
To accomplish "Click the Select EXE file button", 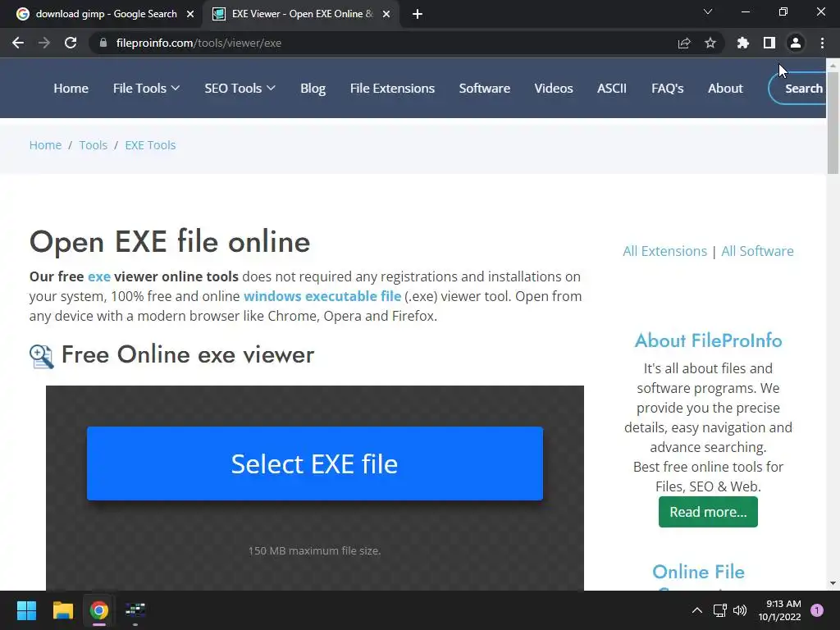I will click(x=315, y=463).
